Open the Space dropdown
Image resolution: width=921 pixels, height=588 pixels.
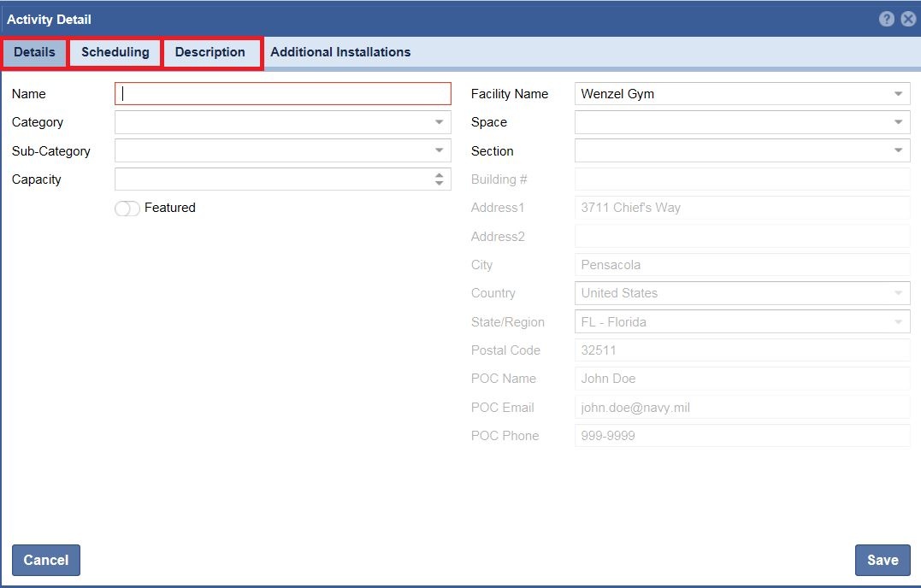pyautogui.click(x=898, y=122)
